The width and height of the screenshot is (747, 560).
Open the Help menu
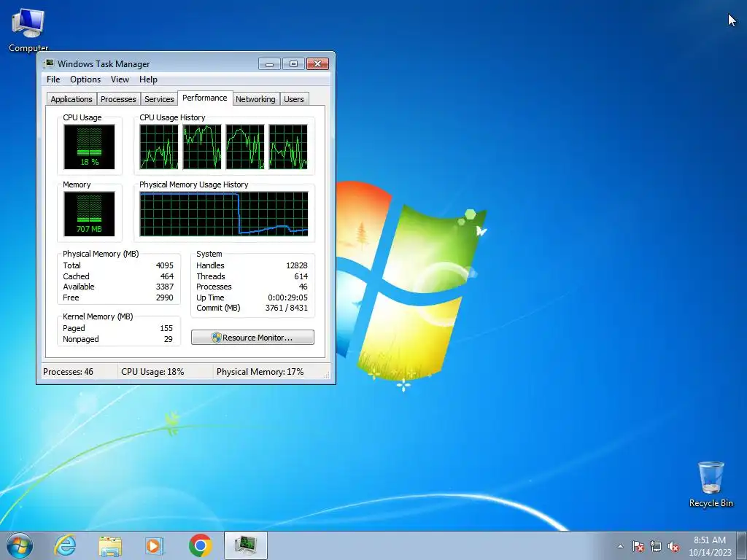148,79
